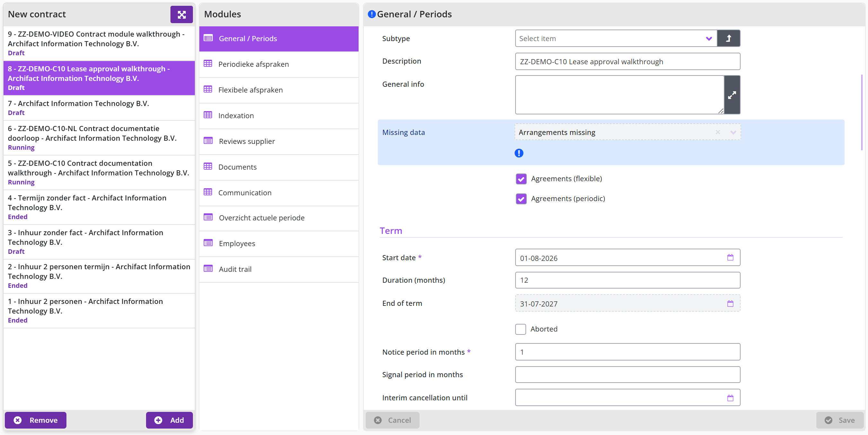The height and width of the screenshot is (435, 868).
Task: Click the table icon beside Periodieke afspraken
Action: click(x=208, y=64)
